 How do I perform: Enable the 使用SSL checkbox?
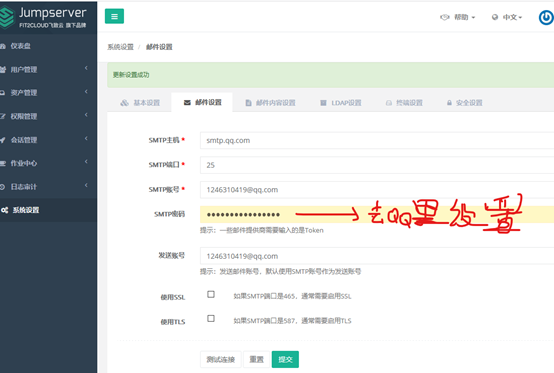coord(211,294)
